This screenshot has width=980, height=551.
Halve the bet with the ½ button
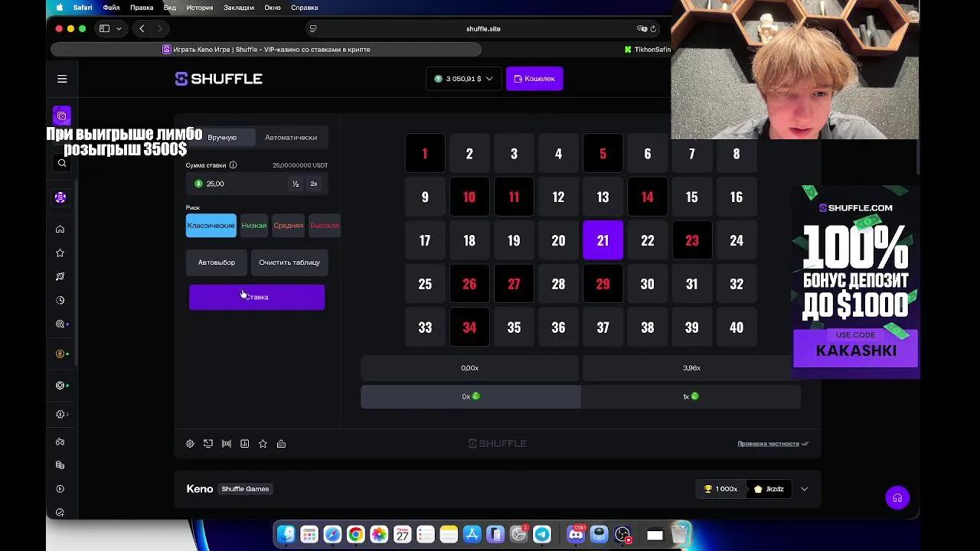[x=296, y=184]
